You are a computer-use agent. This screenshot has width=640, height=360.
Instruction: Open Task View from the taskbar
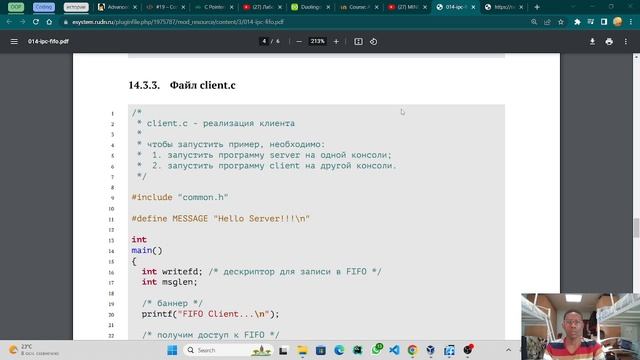coord(283,350)
